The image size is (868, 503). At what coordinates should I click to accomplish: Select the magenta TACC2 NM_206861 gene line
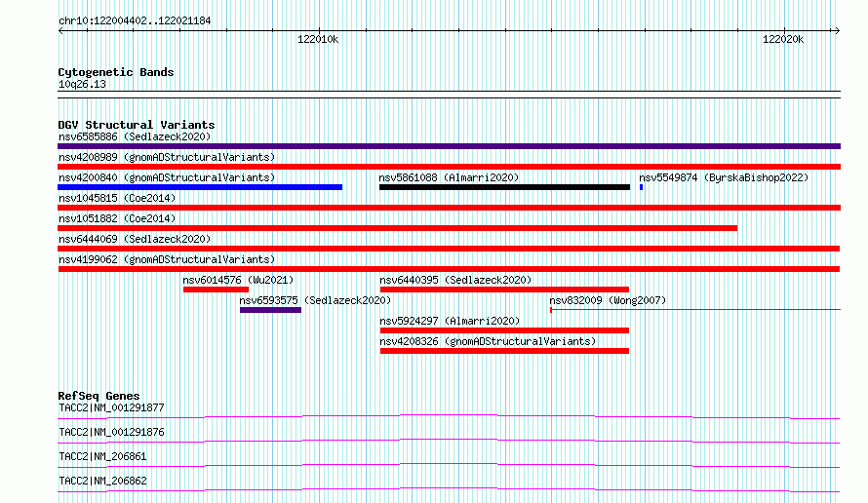[449, 465]
